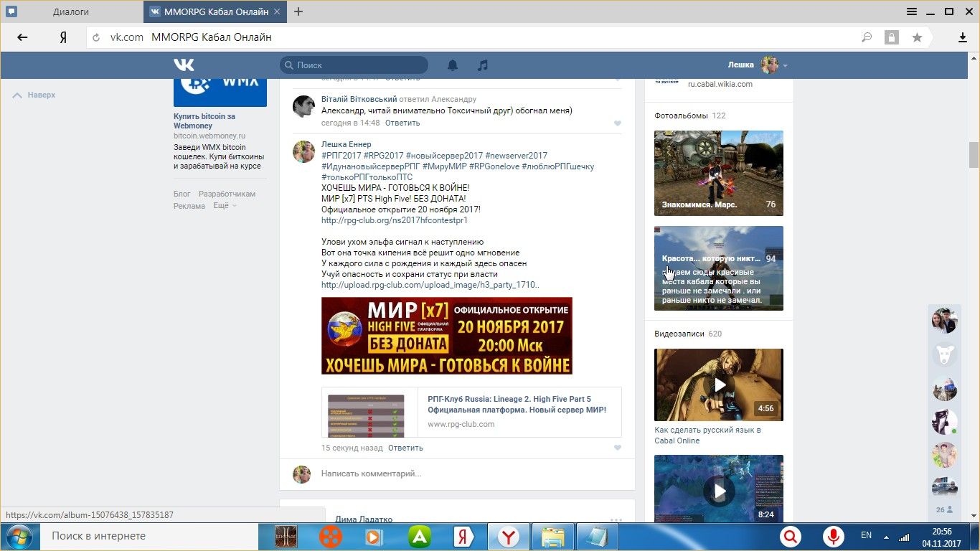The image size is (980, 551).
Task: Like Віталій Вітковський's comment heart icon
Action: pyautogui.click(x=617, y=123)
